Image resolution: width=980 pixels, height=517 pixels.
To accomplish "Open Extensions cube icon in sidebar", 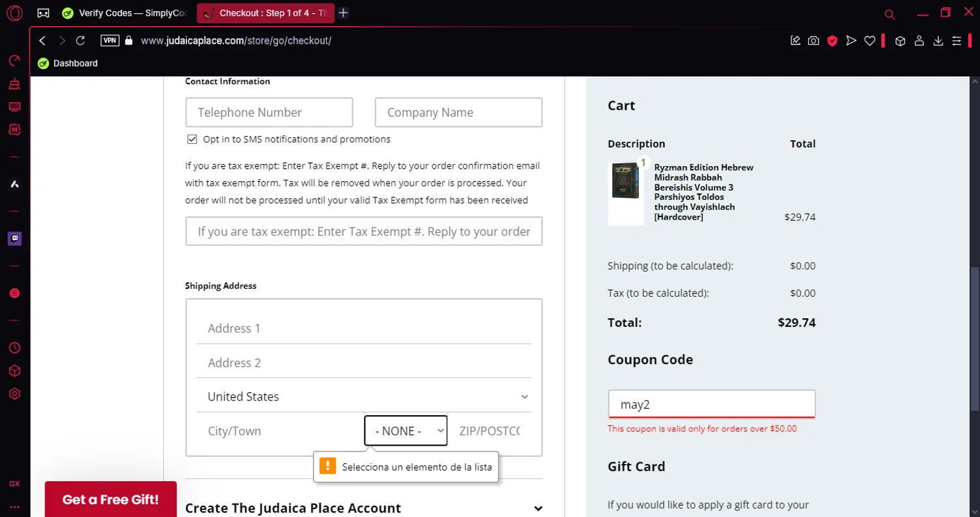I will [x=14, y=371].
